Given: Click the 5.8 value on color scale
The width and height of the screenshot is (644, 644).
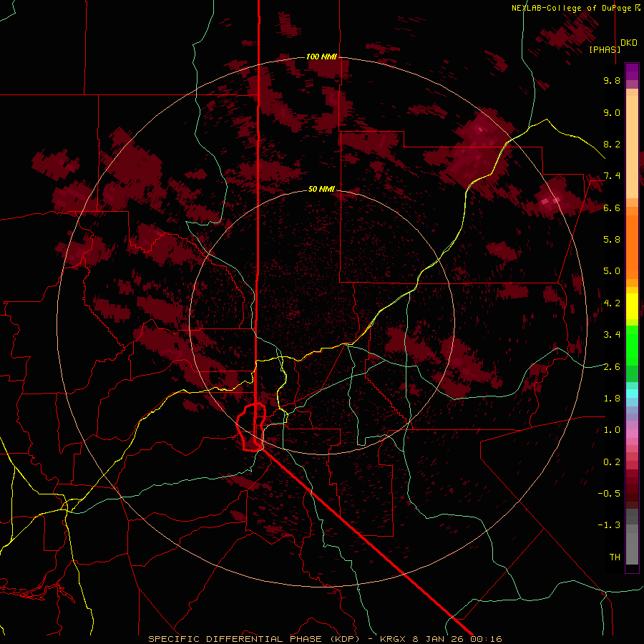Looking at the screenshot, I should (612, 240).
